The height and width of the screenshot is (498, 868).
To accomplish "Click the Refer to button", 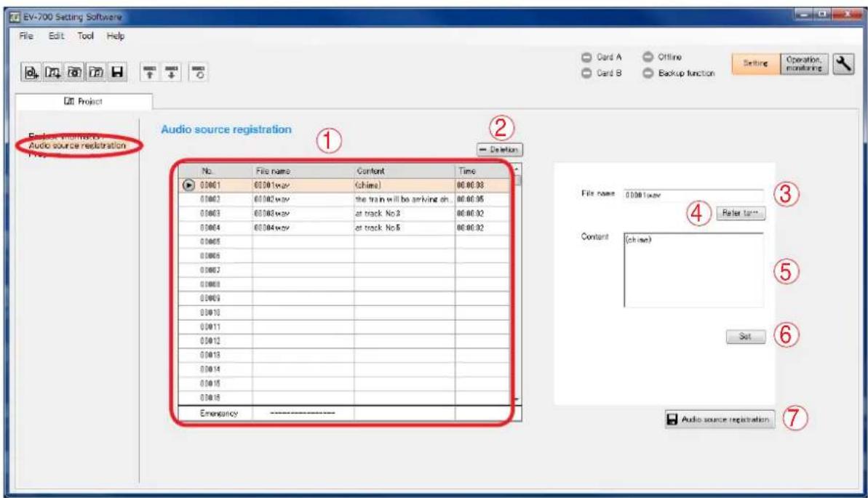I will point(741,213).
